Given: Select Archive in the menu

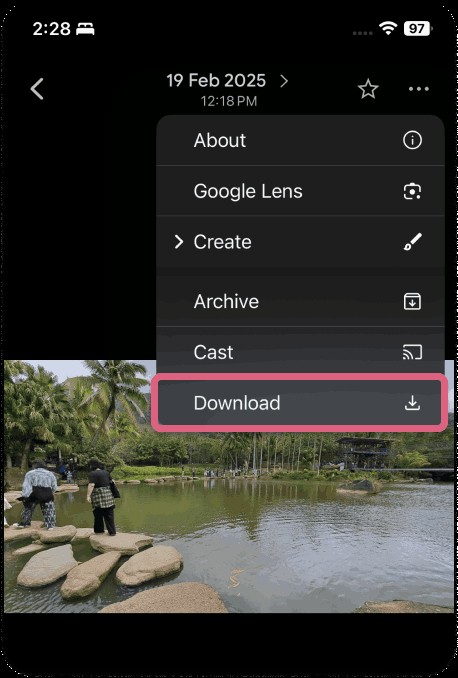Looking at the screenshot, I should tap(300, 301).
